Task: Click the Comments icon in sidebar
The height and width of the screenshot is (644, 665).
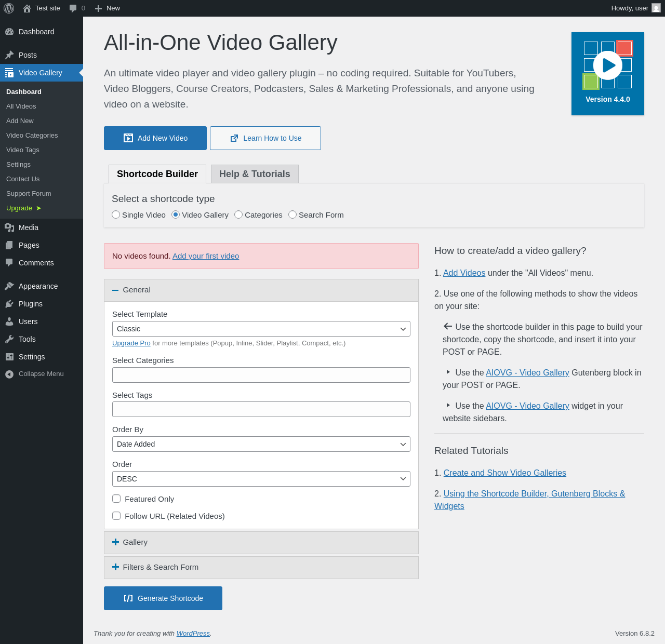Action: click(9, 263)
